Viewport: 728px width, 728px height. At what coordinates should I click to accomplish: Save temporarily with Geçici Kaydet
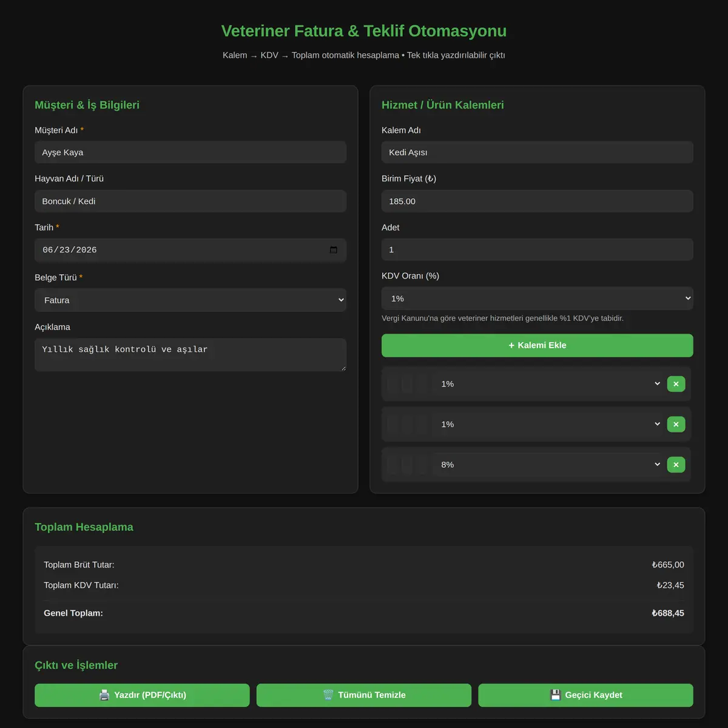tap(586, 695)
